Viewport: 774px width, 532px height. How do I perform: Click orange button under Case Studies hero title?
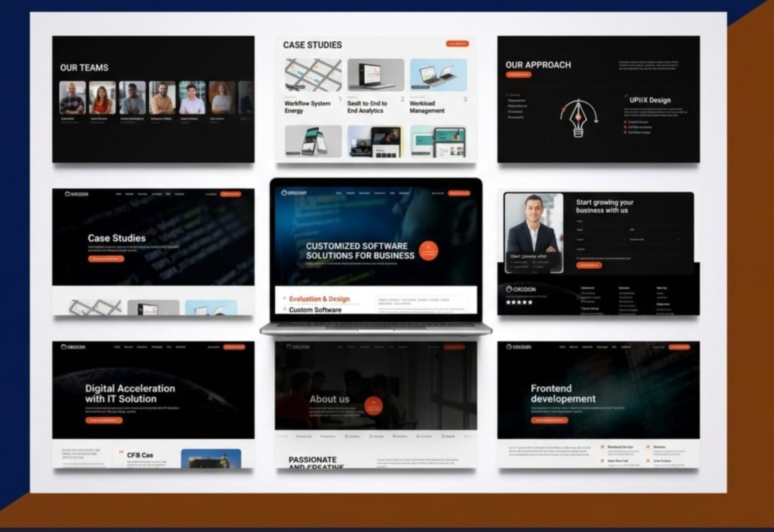click(106, 259)
